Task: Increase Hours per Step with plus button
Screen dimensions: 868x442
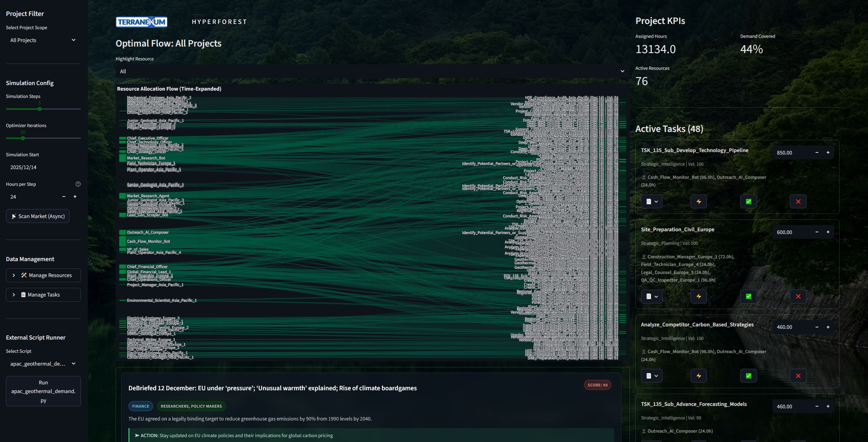Action: click(75, 197)
